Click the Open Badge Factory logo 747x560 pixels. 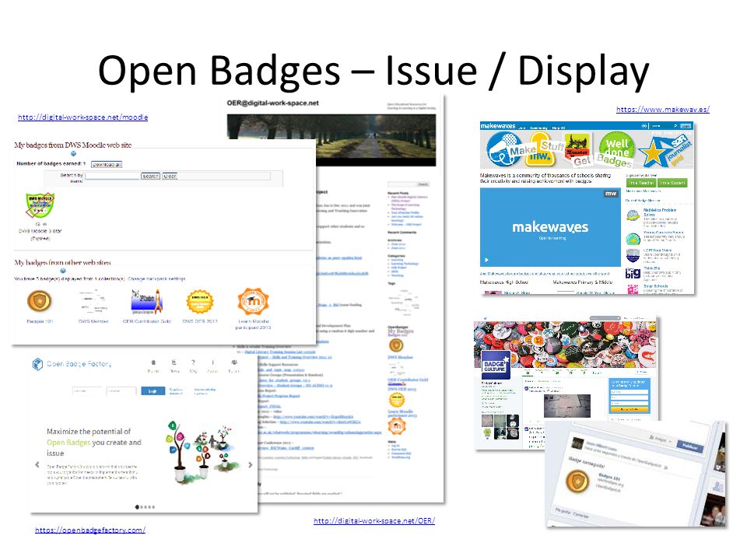[72, 364]
